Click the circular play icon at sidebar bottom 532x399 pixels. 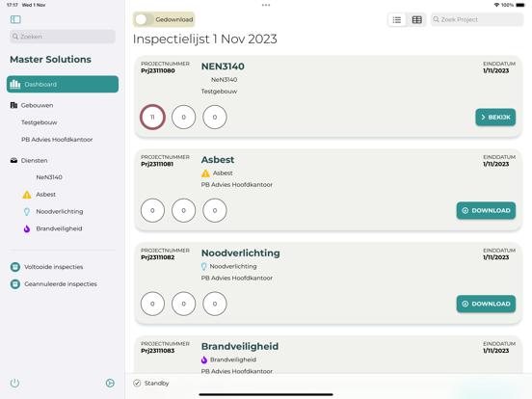pyautogui.click(x=110, y=384)
